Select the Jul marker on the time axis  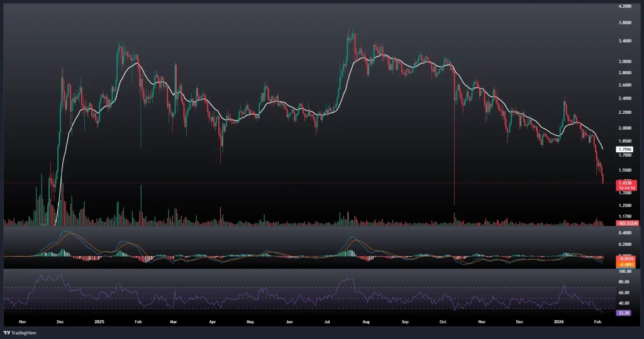pyautogui.click(x=328, y=320)
